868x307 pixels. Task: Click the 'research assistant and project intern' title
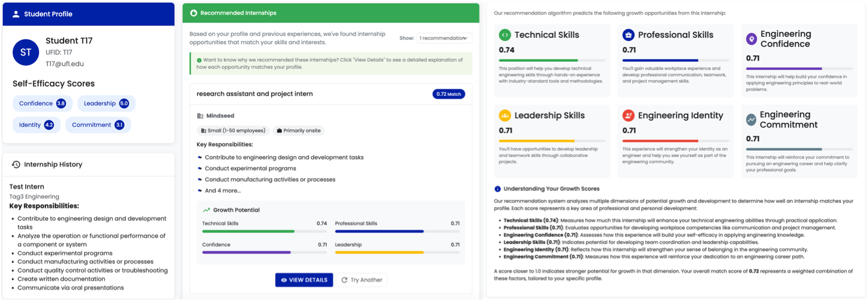point(255,94)
